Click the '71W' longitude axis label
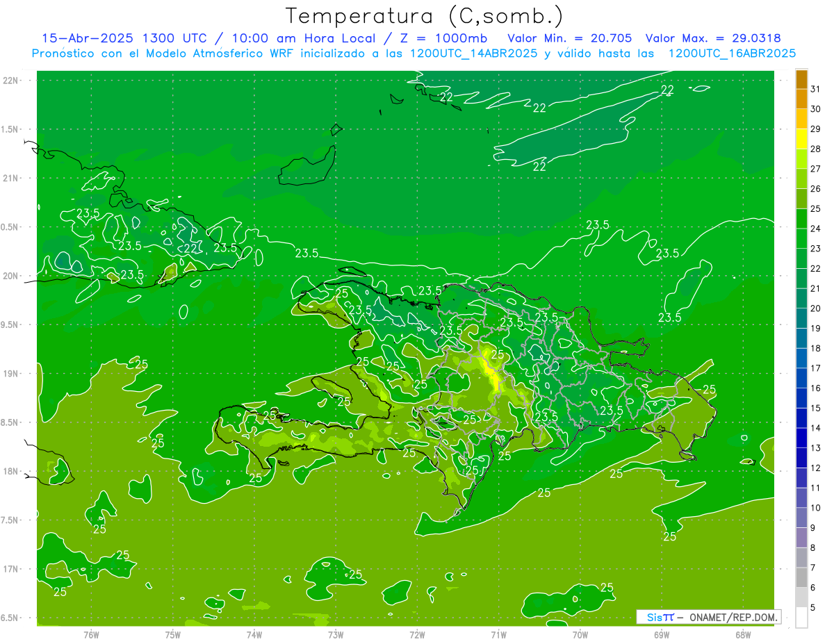 tap(499, 635)
